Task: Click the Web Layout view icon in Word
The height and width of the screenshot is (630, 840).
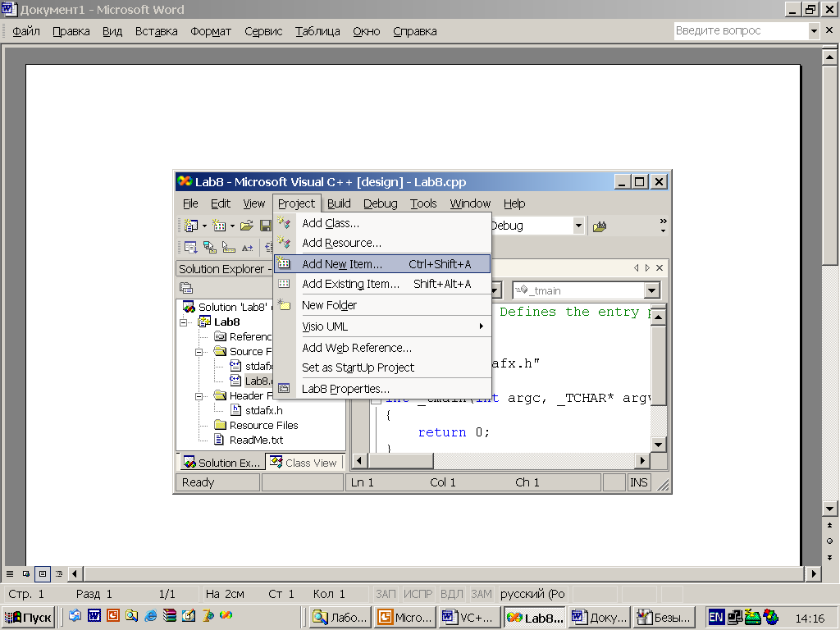Action: pos(25,573)
